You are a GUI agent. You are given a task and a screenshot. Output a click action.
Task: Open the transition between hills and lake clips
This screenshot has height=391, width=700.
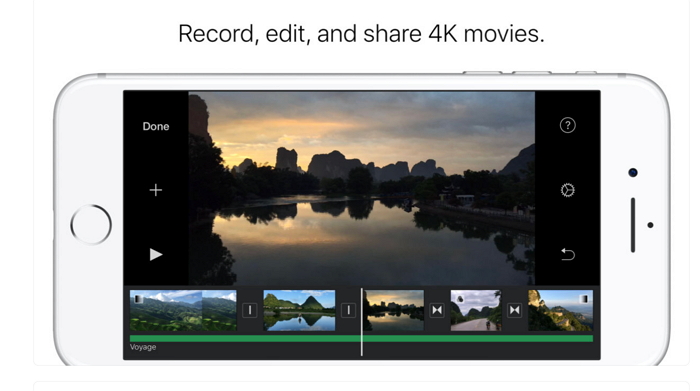[250, 310]
